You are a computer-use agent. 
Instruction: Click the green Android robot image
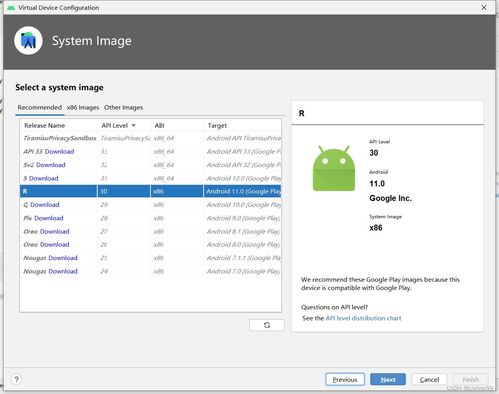[334, 168]
